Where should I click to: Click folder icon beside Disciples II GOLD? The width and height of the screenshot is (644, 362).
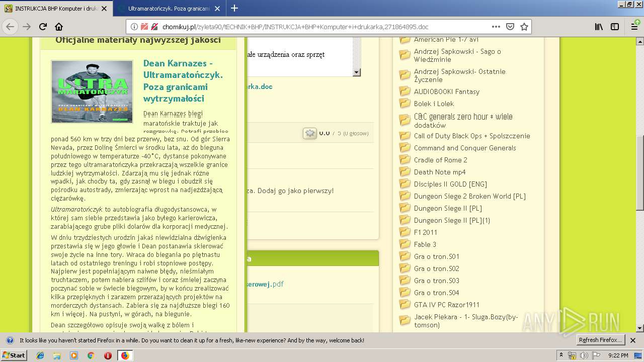(x=405, y=184)
